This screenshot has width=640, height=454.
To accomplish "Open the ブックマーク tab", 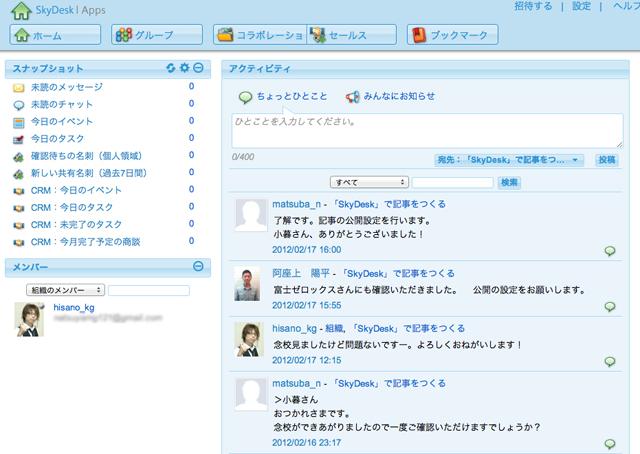I will pos(452,35).
